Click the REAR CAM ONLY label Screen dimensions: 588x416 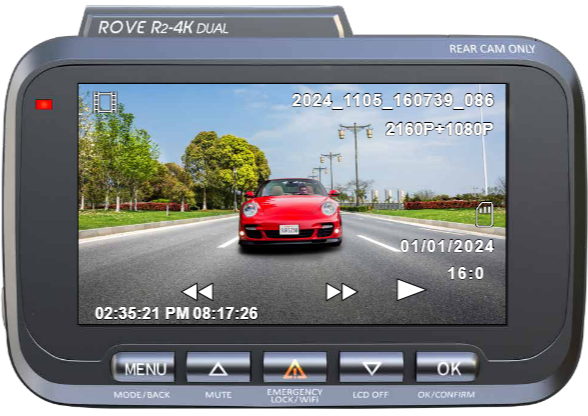(492, 49)
